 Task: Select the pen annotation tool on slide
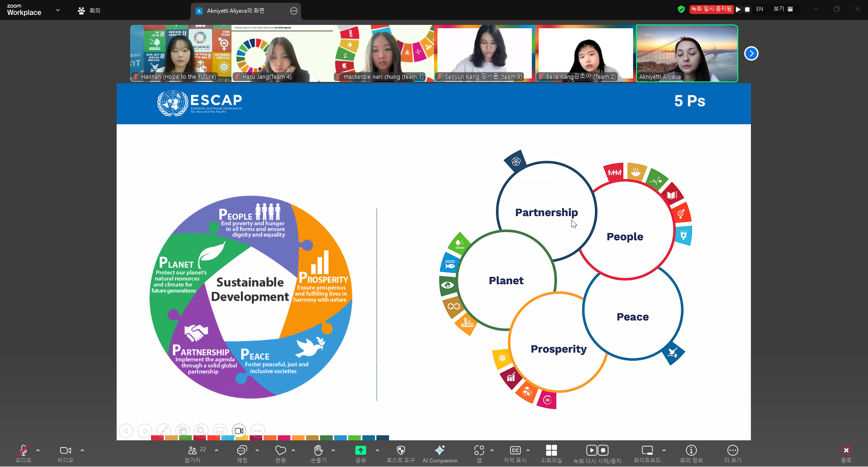(x=164, y=431)
